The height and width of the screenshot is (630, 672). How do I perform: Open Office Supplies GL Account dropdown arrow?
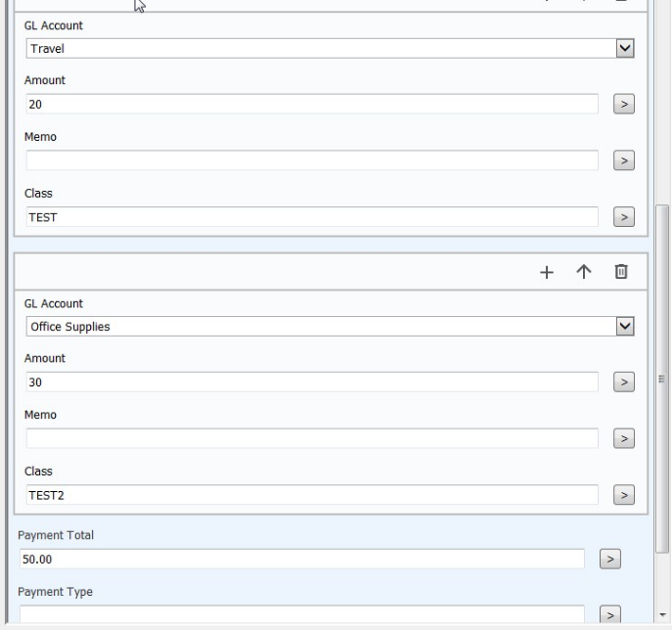coord(625,327)
